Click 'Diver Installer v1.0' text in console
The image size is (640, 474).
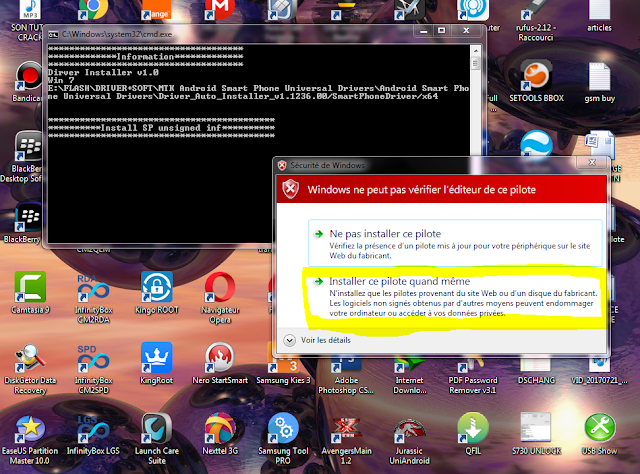[x=103, y=73]
